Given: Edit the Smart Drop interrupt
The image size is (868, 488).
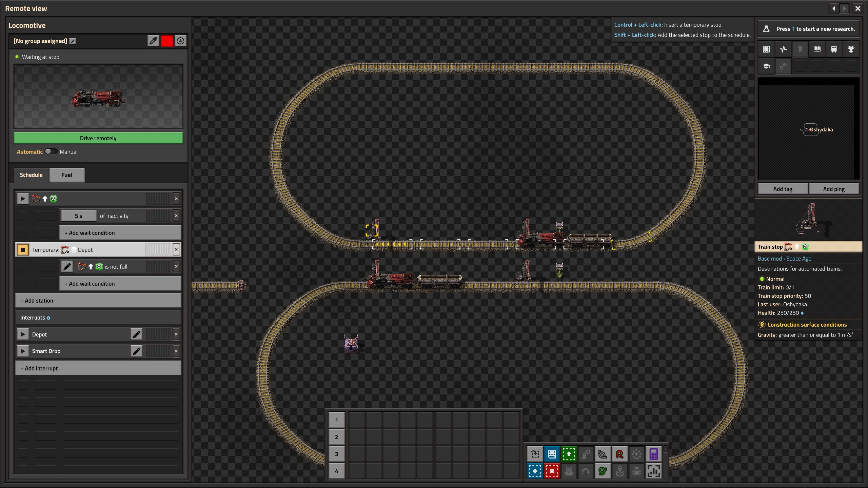Looking at the screenshot, I should pyautogui.click(x=136, y=351).
